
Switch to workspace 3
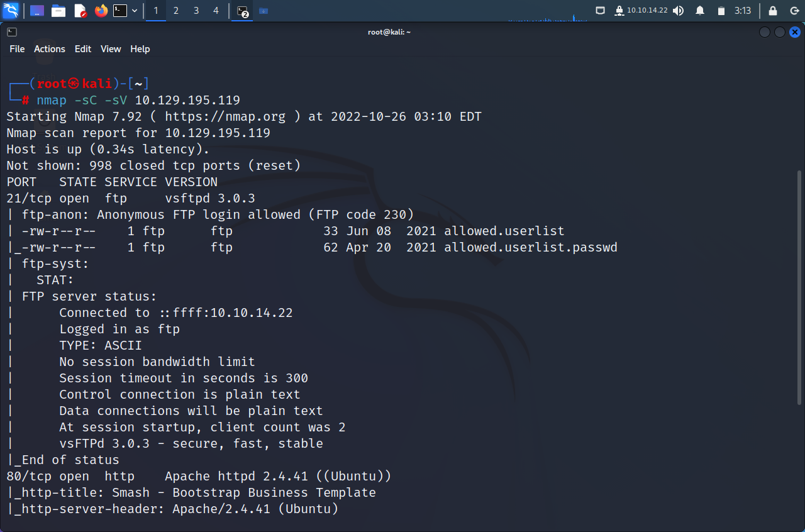click(196, 11)
